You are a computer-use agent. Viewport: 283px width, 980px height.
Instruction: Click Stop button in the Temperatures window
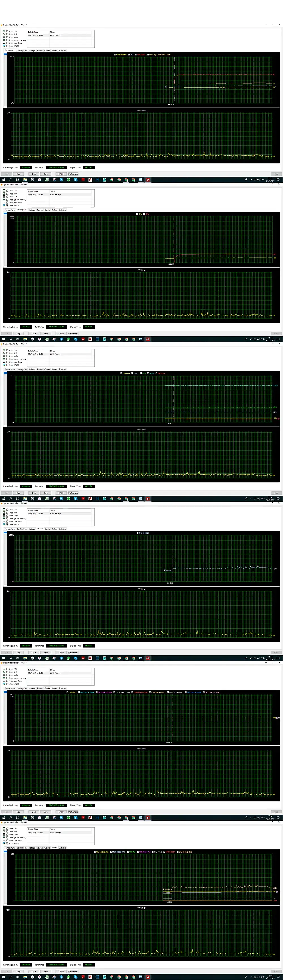click(x=18, y=174)
